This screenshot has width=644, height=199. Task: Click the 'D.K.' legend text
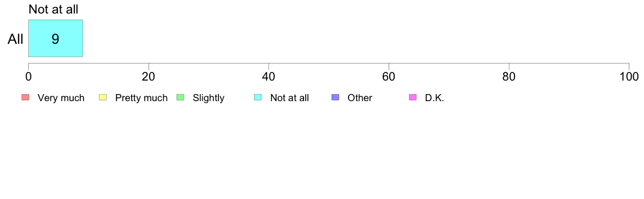click(x=435, y=98)
